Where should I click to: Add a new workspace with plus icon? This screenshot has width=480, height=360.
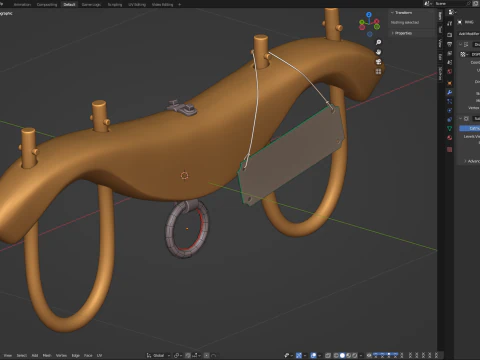[x=179, y=4]
